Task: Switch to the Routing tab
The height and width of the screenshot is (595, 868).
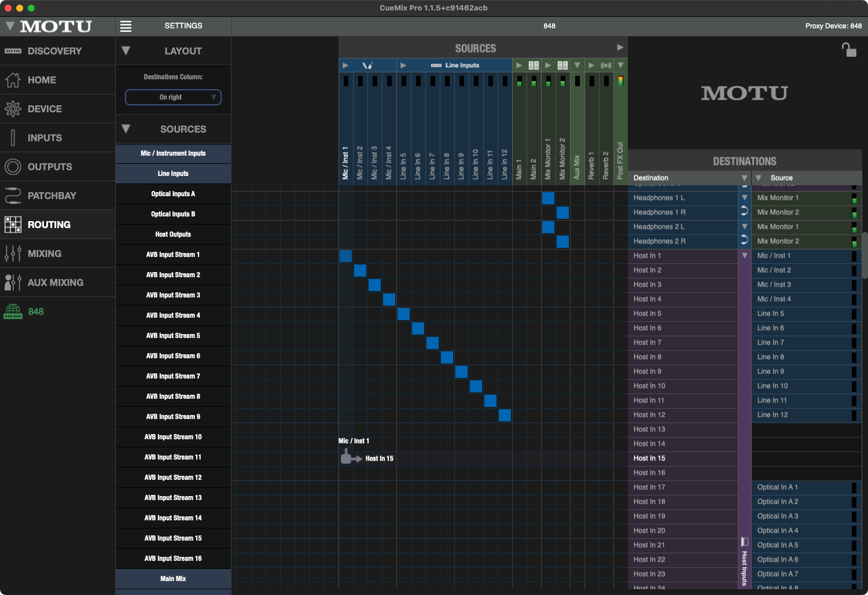Action: tap(58, 225)
